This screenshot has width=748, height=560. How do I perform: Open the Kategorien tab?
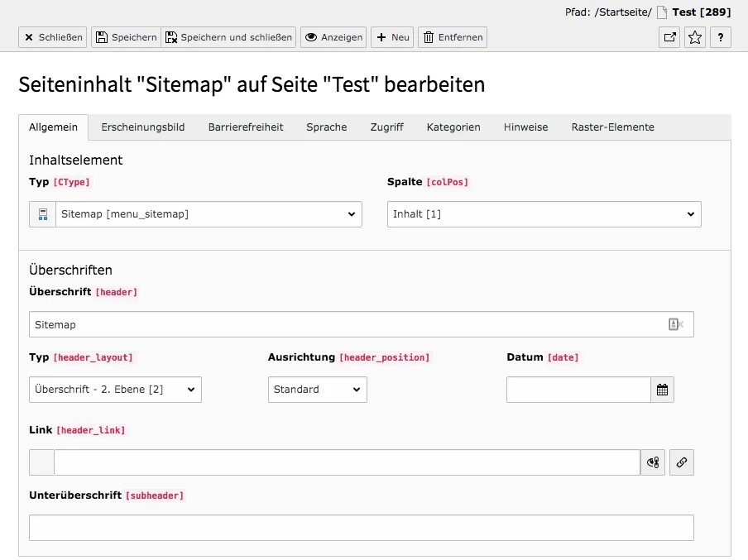tap(453, 127)
